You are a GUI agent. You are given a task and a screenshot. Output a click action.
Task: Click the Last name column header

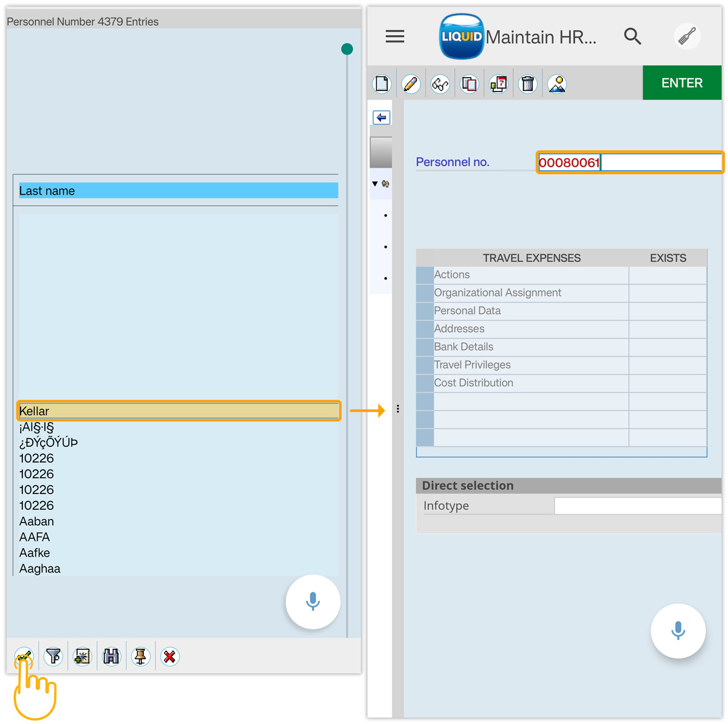coord(178,190)
